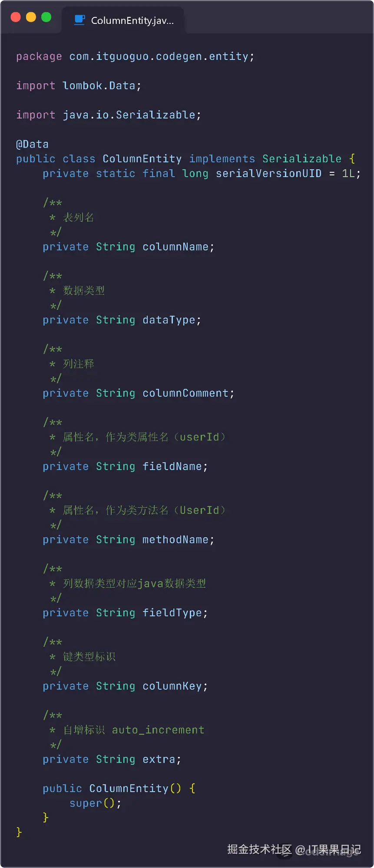The height and width of the screenshot is (868, 374).
Task: Click the red close window button
Action: (x=16, y=17)
